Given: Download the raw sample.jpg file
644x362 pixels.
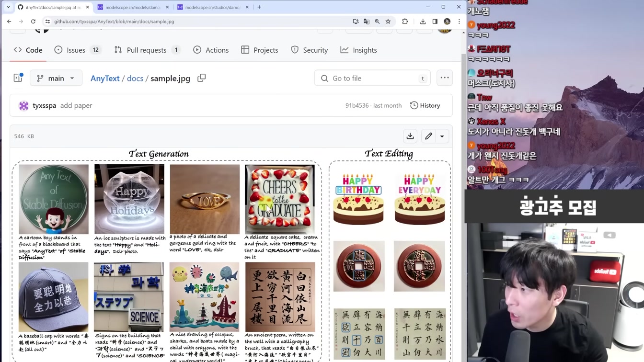Looking at the screenshot, I should click(410, 136).
